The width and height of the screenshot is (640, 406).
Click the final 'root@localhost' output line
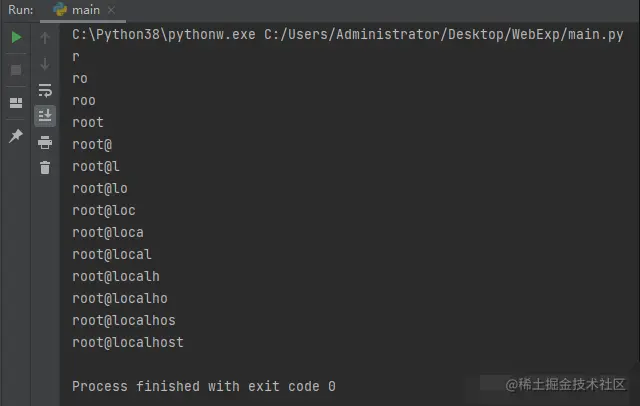coord(128,342)
